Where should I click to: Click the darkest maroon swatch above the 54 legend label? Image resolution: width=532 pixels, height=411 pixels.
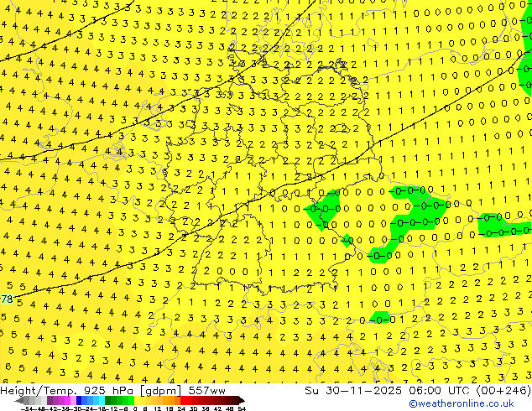241,400
